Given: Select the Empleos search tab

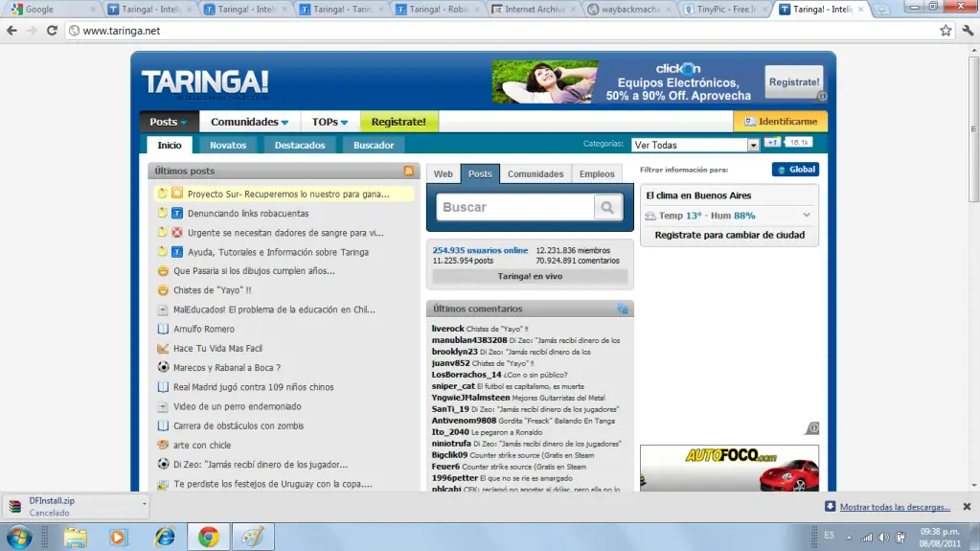Looking at the screenshot, I should tap(597, 173).
